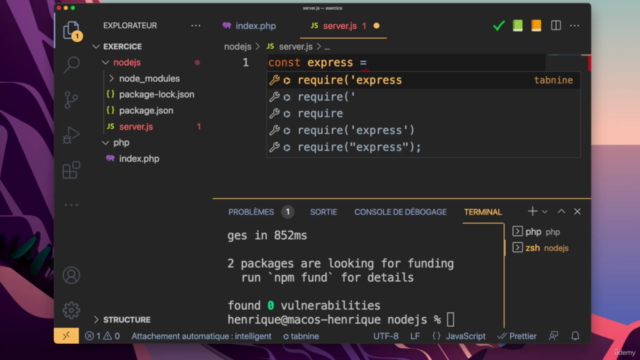Open the CONSOLE DE DÉBOGAGE tab
This screenshot has height=360, width=640.
click(400, 212)
